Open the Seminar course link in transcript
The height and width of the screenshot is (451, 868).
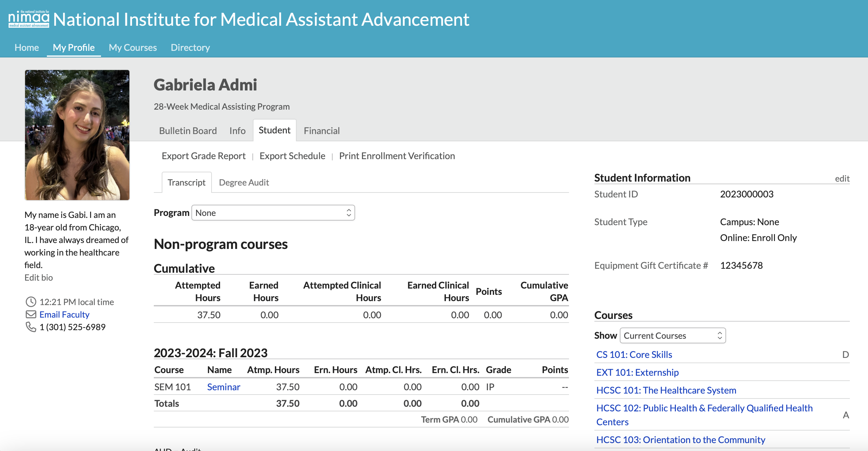[223, 387]
